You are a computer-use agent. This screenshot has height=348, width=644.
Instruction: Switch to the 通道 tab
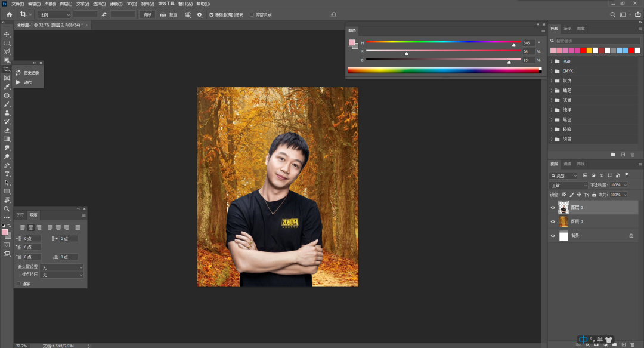click(x=567, y=164)
